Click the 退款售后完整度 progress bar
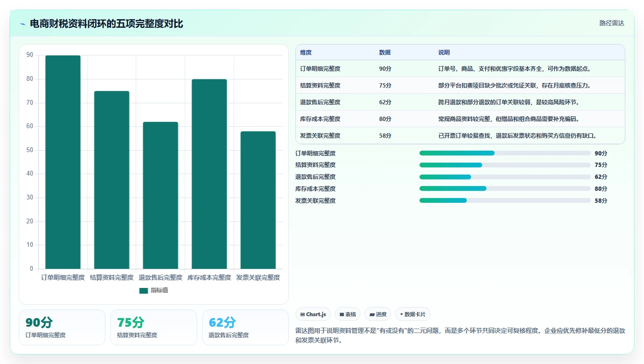The image size is (644, 364). (x=505, y=177)
